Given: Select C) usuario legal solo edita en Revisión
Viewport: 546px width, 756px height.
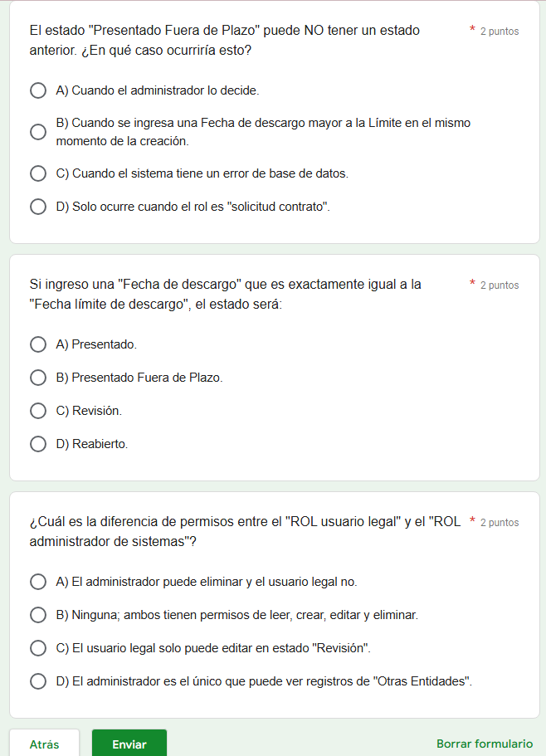Looking at the screenshot, I should (38, 648).
